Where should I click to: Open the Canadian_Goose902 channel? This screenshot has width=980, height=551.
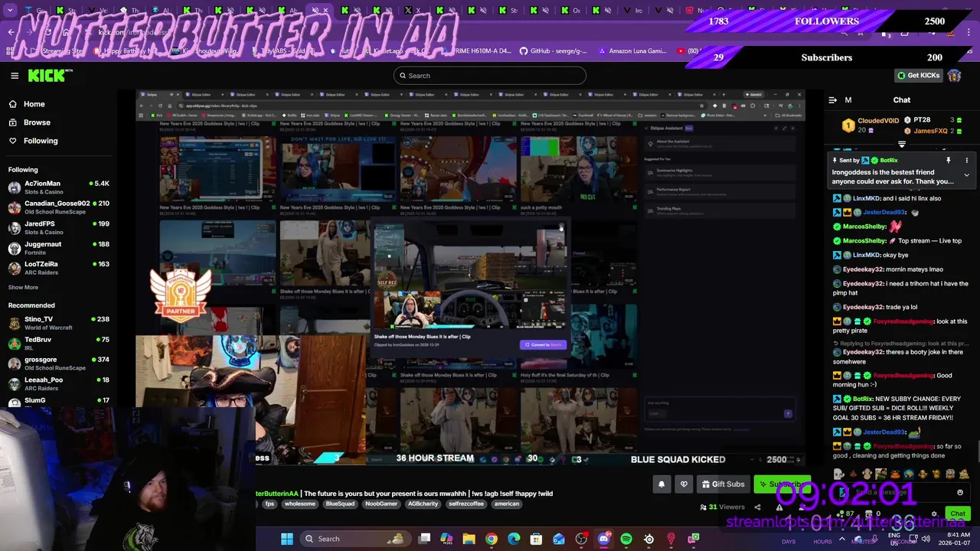[59, 207]
